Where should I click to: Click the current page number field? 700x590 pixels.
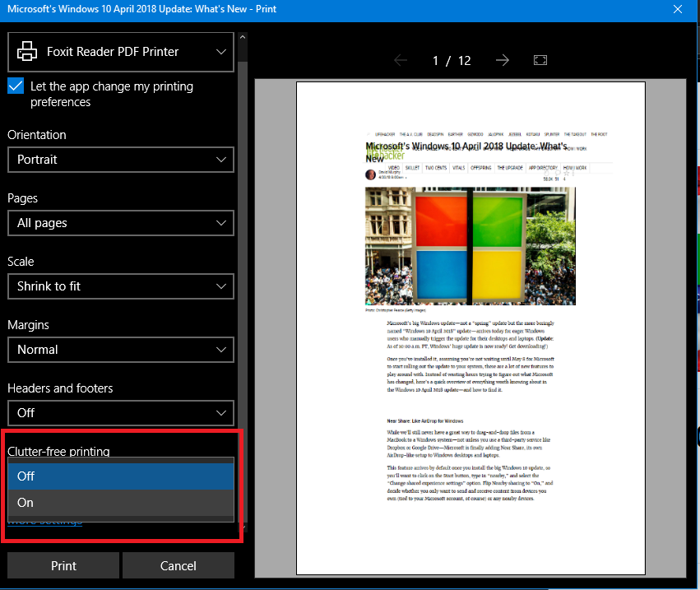[437, 61]
